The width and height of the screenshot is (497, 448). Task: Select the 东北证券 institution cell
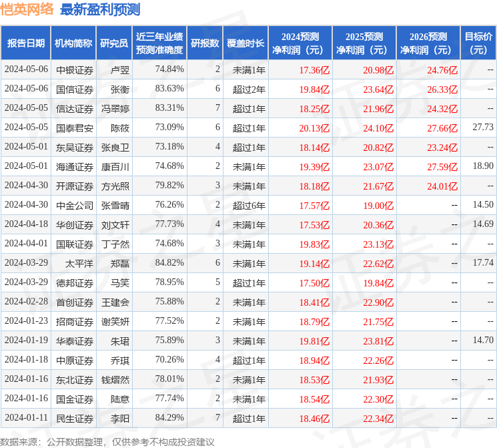(x=75, y=380)
